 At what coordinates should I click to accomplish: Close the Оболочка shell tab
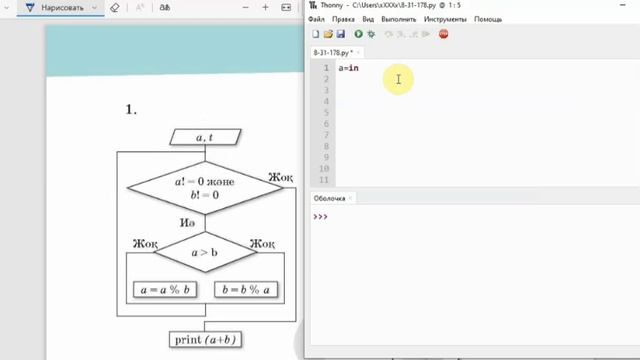350,198
